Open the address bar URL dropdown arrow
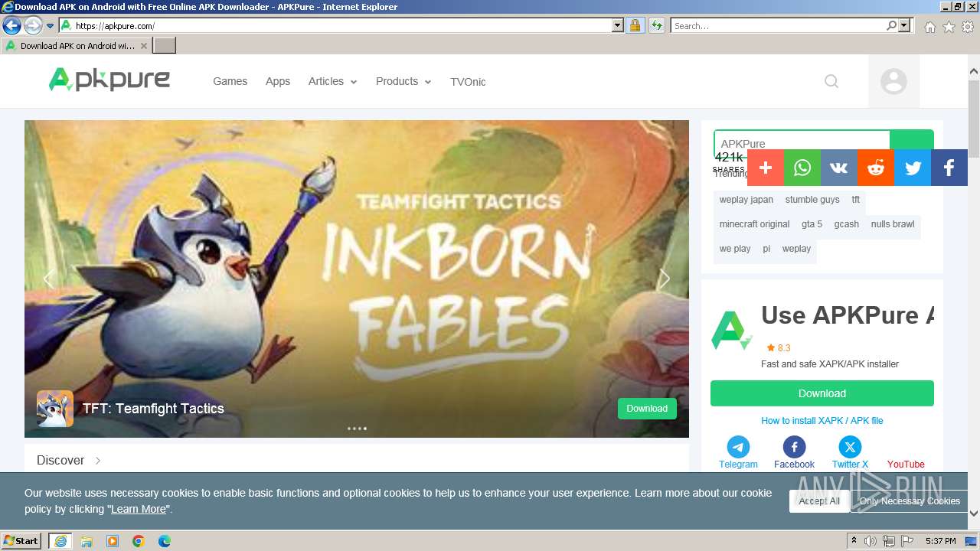 (618, 26)
